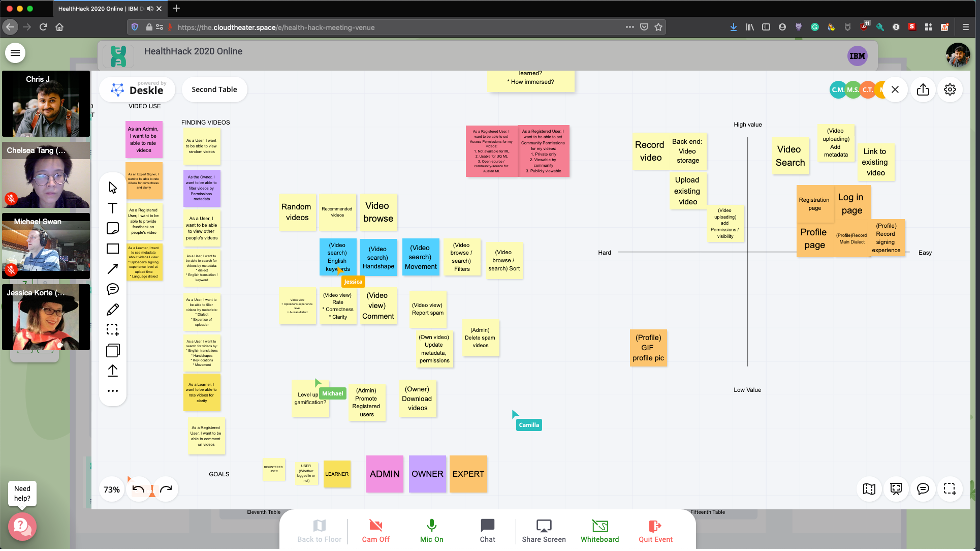980x551 pixels.
Task: Open whiteboard settings gear
Action: pos(950,90)
